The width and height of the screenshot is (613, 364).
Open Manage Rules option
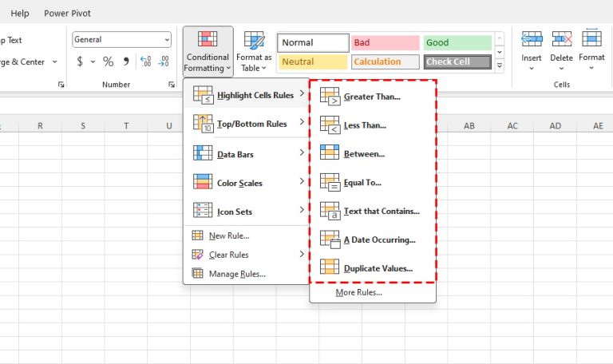point(237,274)
